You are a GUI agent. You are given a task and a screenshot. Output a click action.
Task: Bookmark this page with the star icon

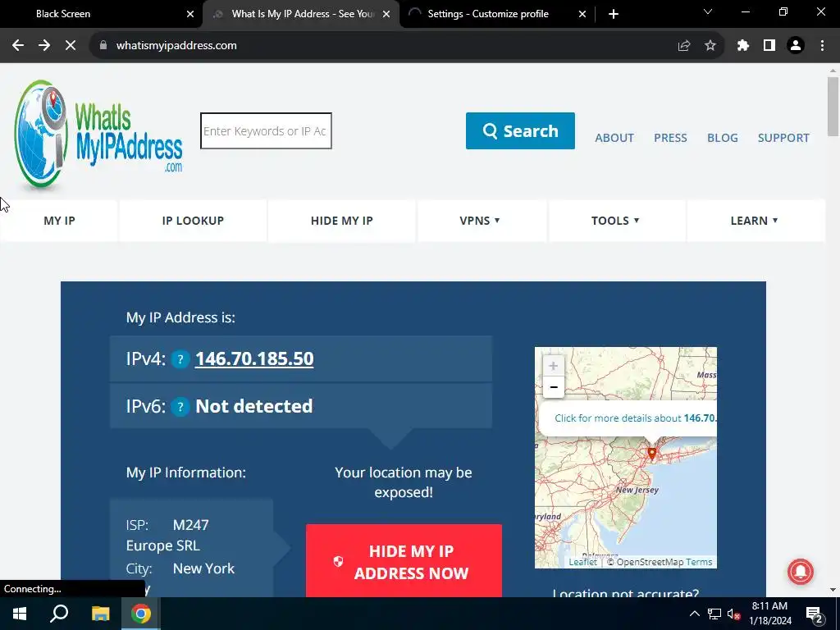pos(710,46)
